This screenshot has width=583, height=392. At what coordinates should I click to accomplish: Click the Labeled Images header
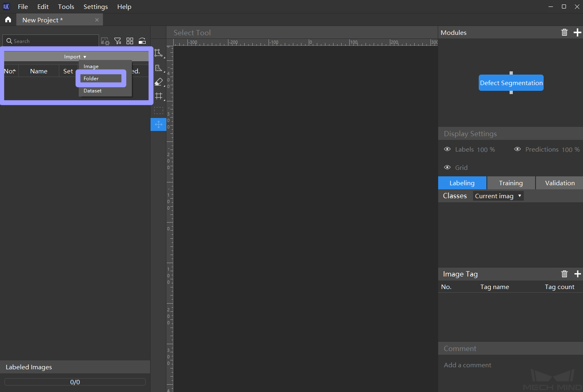[x=75, y=367]
